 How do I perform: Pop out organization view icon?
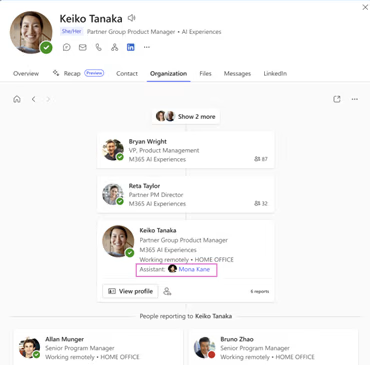click(x=337, y=99)
